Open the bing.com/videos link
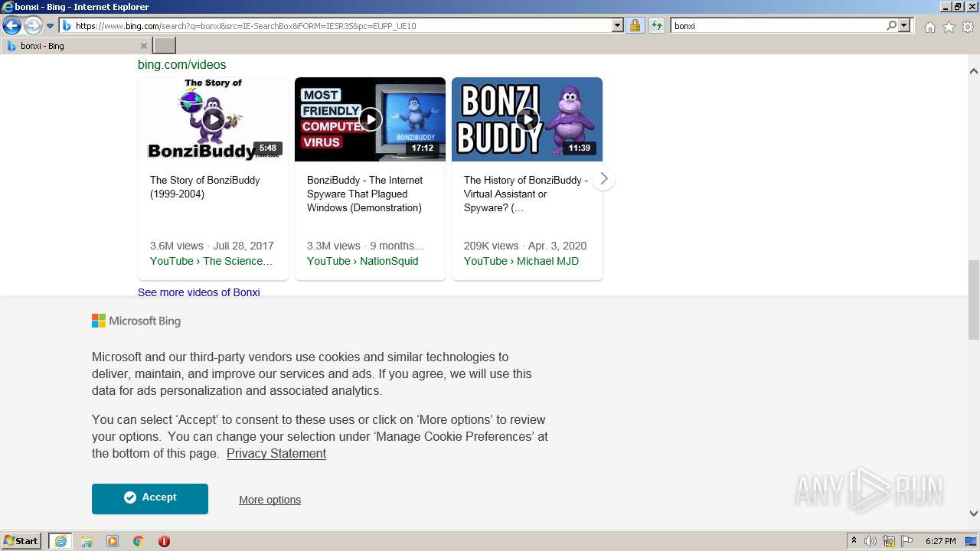Screen dimensions: 980x551 tap(182, 65)
